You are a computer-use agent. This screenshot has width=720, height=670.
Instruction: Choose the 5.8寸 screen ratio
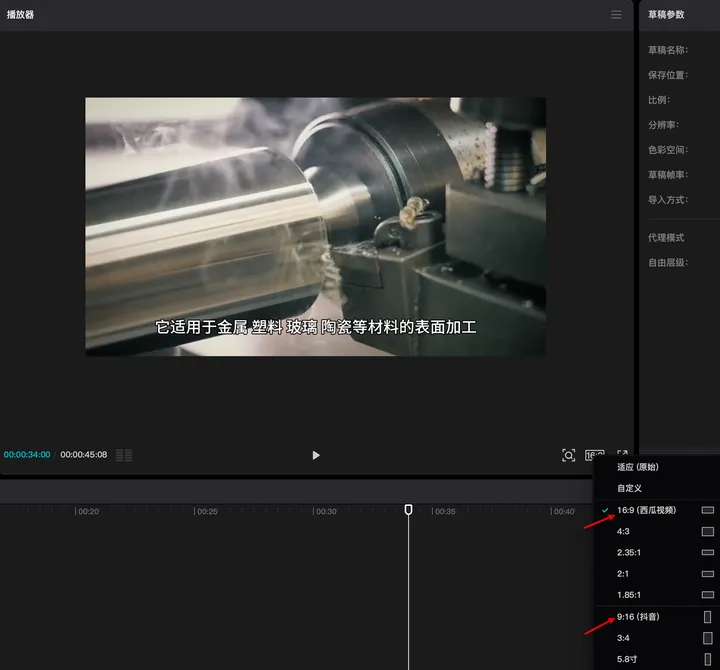click(x=628, y=657)
